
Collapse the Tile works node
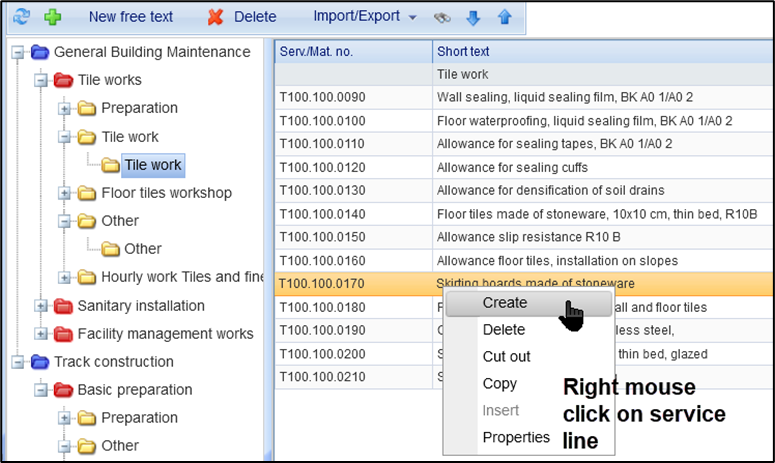point(41,80)
